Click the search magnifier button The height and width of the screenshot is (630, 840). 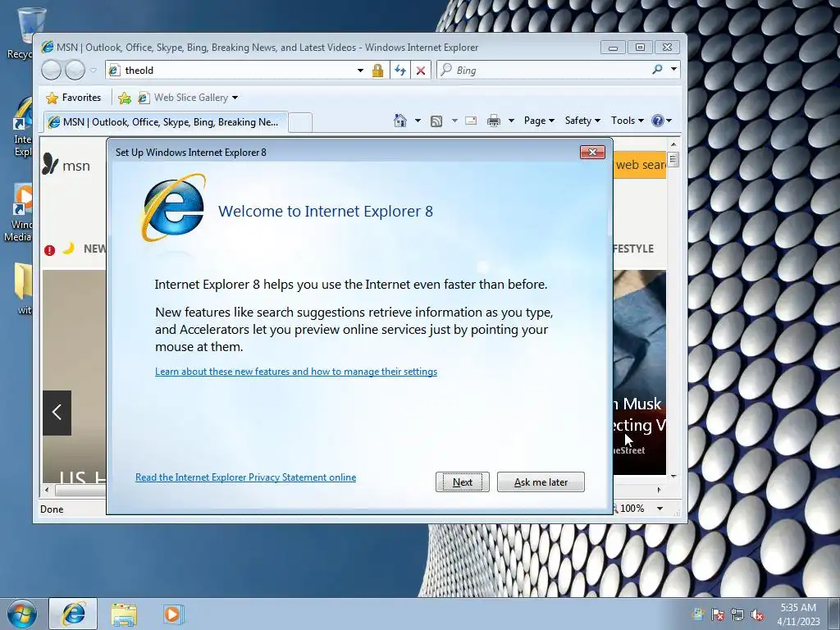(657, 70)
